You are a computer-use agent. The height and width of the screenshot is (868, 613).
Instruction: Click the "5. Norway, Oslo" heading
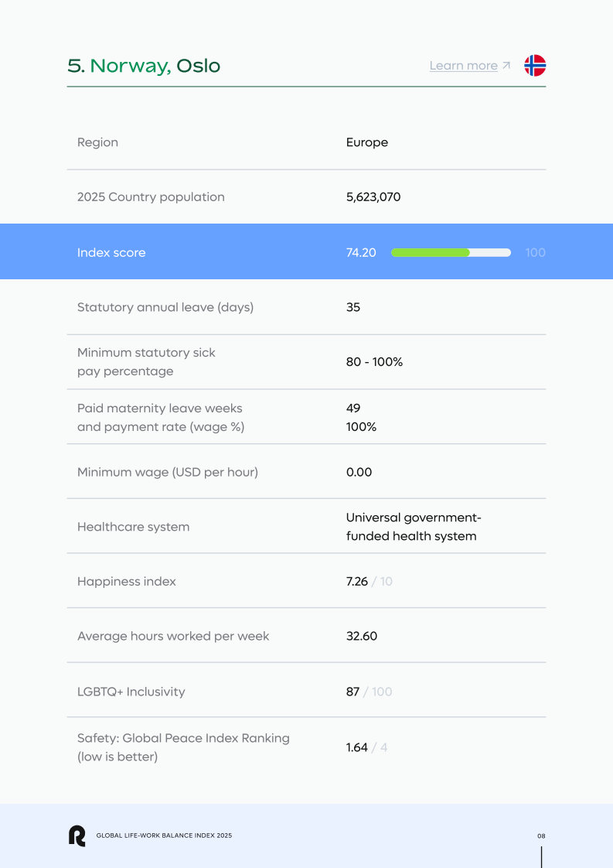[x=144, y=66]
